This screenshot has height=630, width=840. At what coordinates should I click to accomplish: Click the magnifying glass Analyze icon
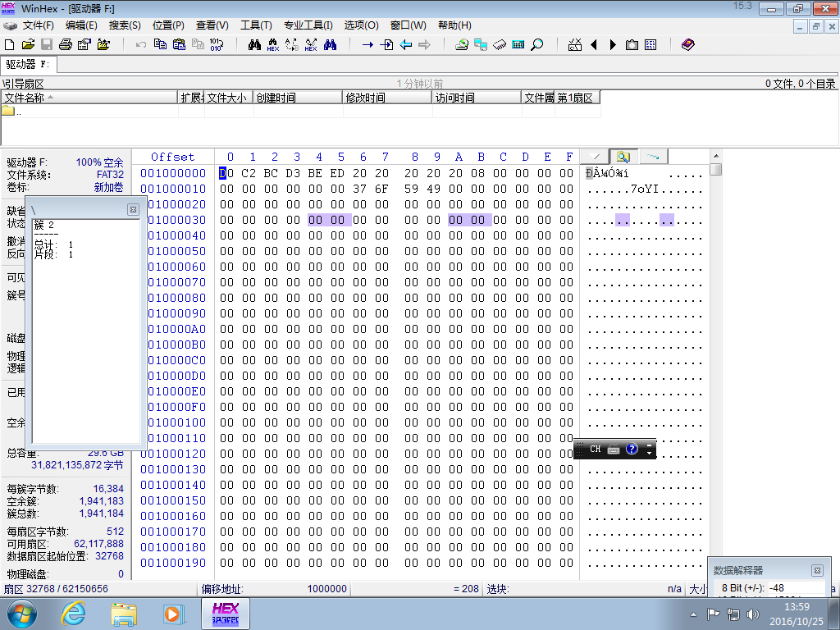click(x=536, y=44)
